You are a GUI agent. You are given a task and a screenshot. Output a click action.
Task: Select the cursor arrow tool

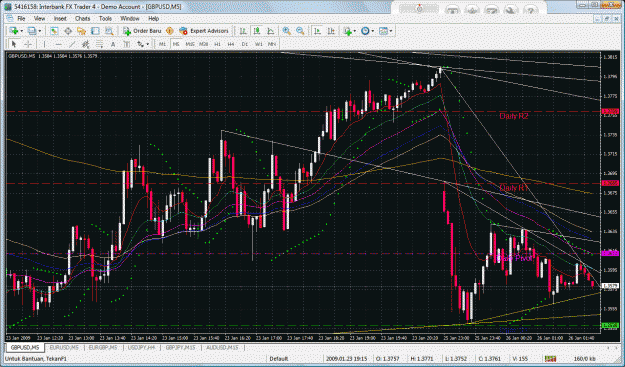(14, 44)
